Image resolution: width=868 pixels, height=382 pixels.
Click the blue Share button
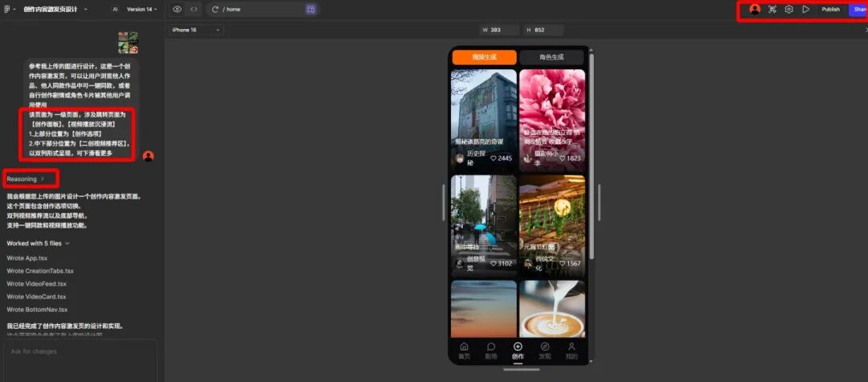point(858,10)
